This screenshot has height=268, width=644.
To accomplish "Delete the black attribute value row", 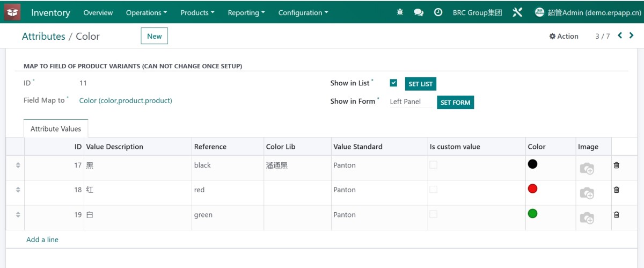I will 616,165.
